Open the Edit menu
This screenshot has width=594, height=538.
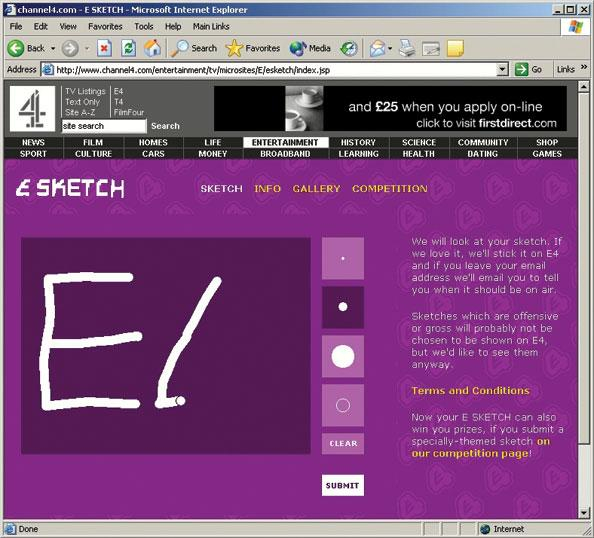pyautogui.click(x=41, y=27)
